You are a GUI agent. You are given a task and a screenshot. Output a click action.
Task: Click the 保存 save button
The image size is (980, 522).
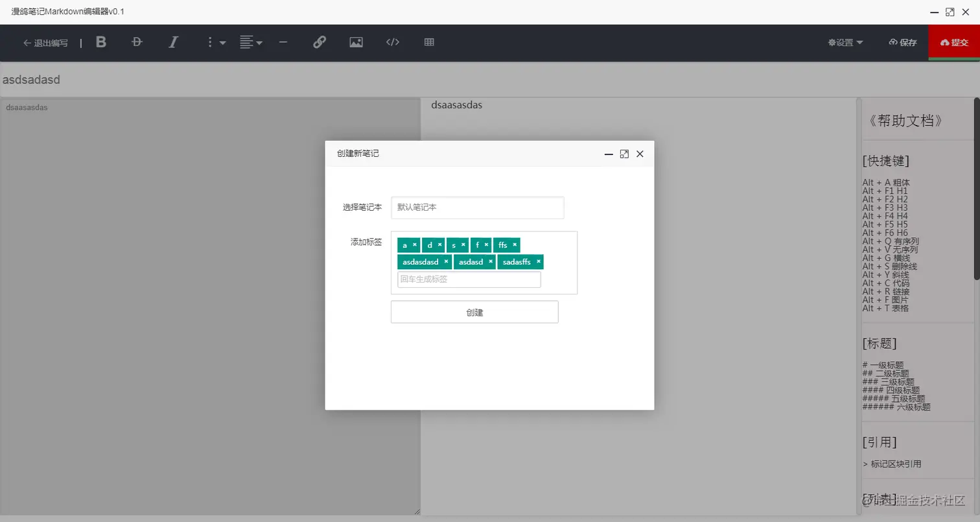point(903,43)
